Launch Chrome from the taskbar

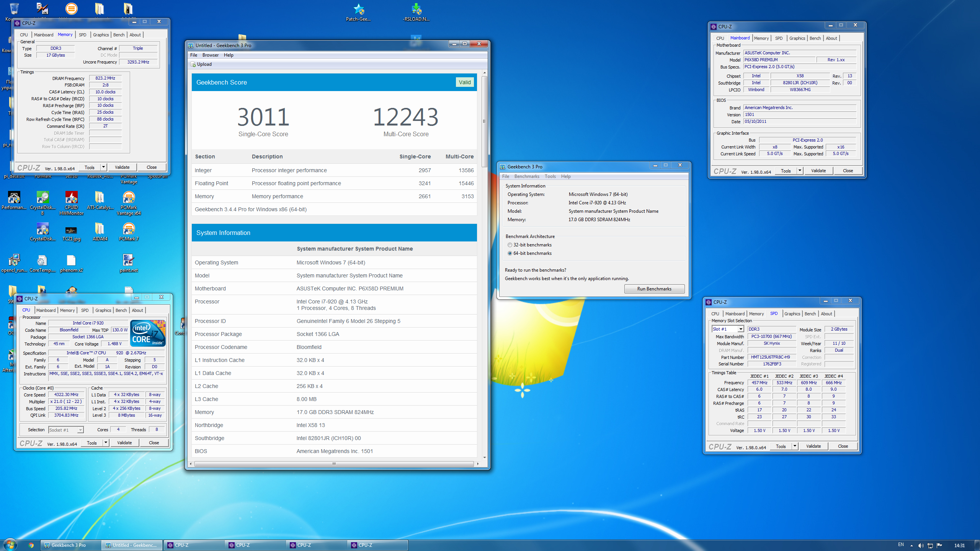click(x=31, y=545)
